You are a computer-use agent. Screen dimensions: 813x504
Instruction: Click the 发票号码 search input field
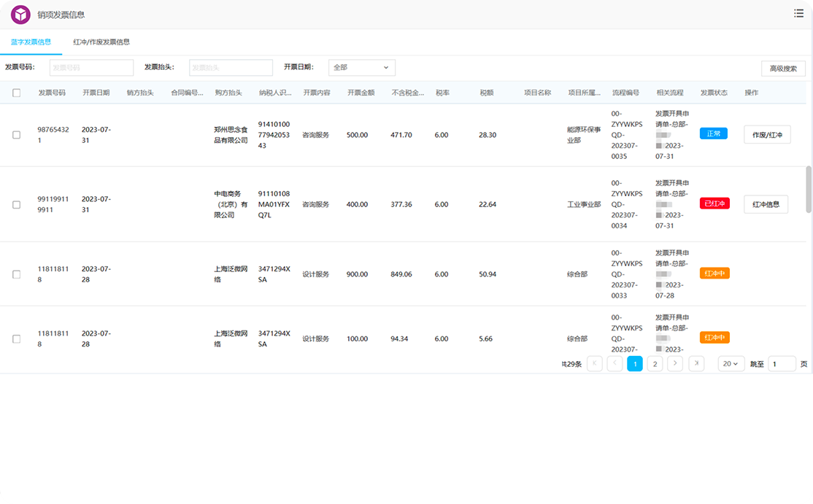[91, 68]
